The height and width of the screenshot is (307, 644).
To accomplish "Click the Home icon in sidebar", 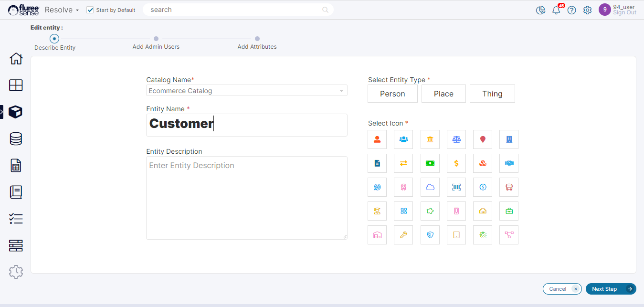I will pos(16,59).
